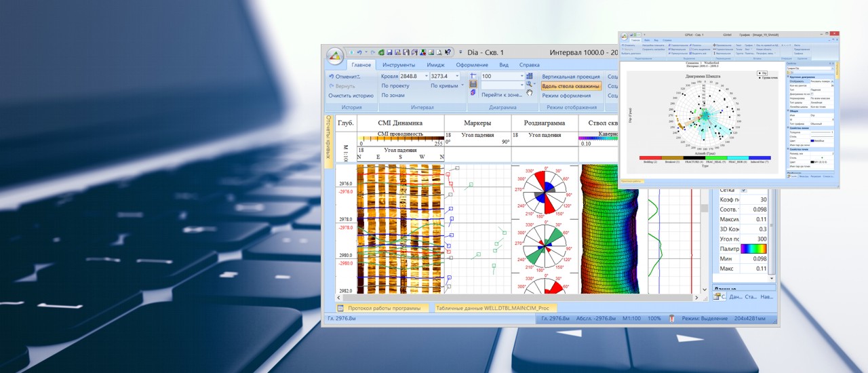The width and height of the screenshot is (868, 373).
Task: Switch to the Инструменты ribbon tab
Action: click(x=399, y=65)
